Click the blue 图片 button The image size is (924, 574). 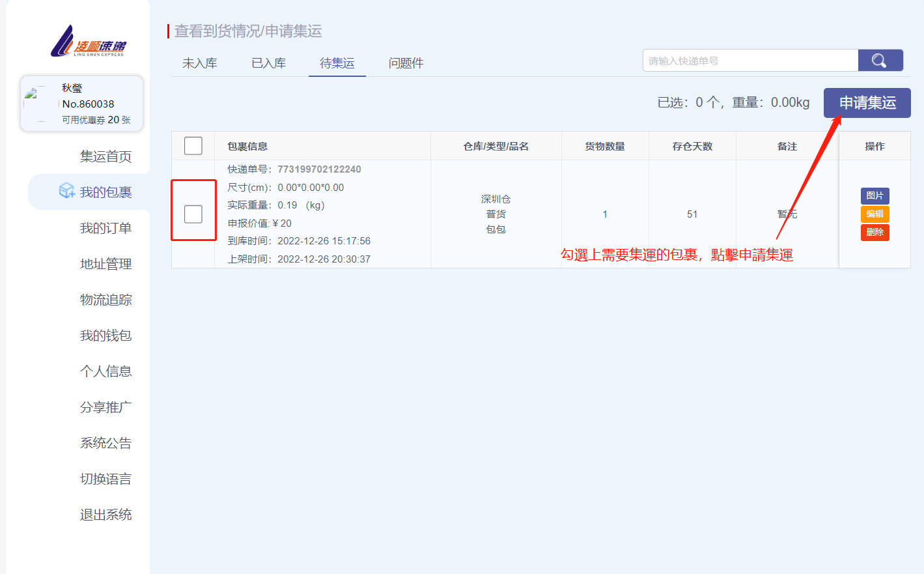pyautogui.click(x=875, y=196)
